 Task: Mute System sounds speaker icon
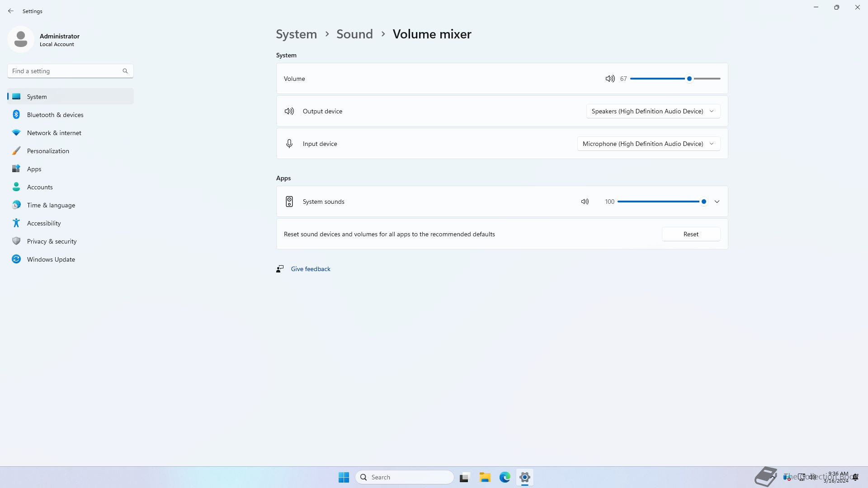(x=585, y=202)
